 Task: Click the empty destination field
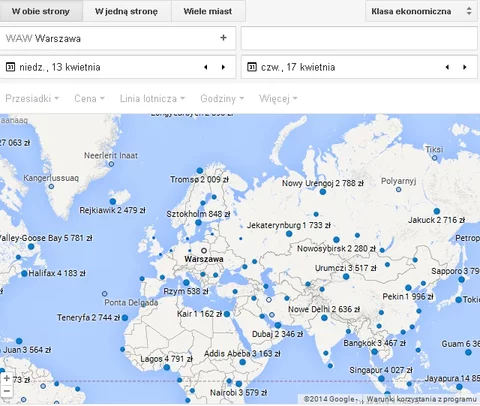pos(359,38)
